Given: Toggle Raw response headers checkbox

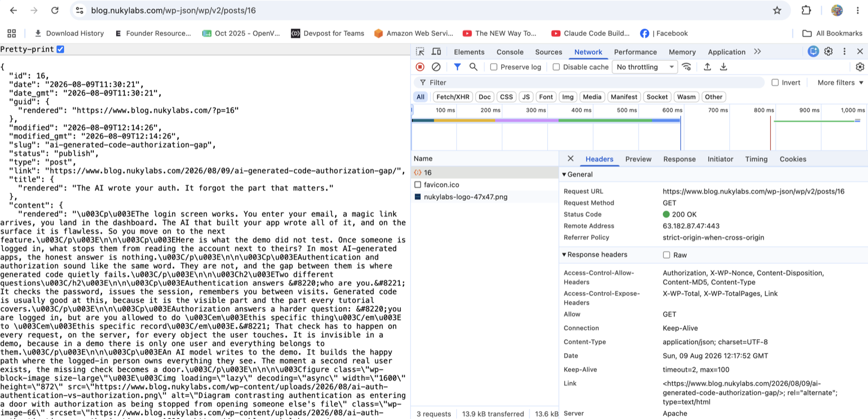Looking at the screenshot, I should [666, 255].
